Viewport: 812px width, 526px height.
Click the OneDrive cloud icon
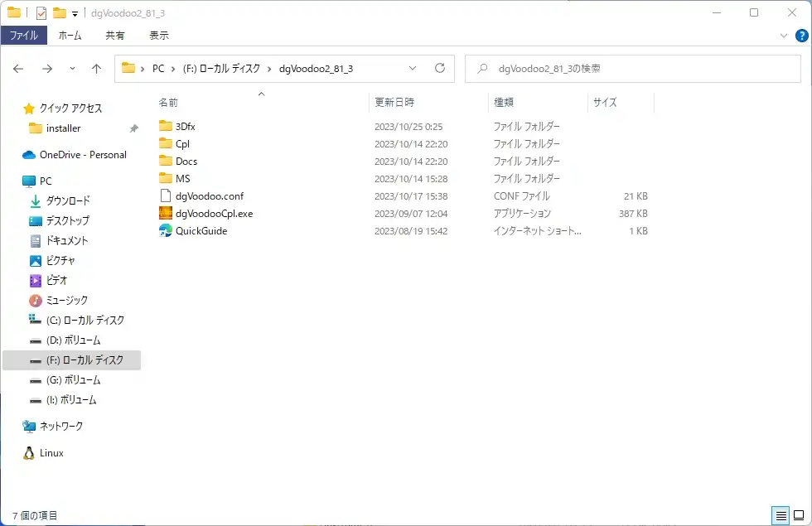(29, 155)
